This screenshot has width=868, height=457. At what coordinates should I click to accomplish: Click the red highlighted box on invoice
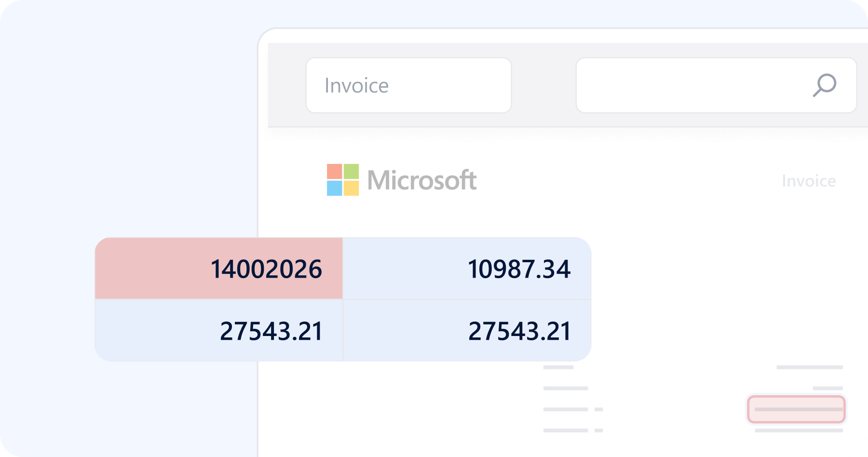click(796, 409)
